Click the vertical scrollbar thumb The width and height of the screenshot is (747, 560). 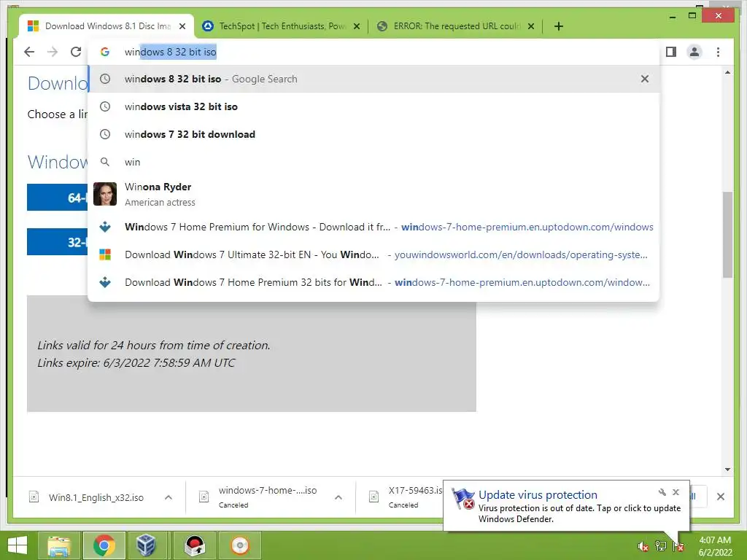(727, 234)
